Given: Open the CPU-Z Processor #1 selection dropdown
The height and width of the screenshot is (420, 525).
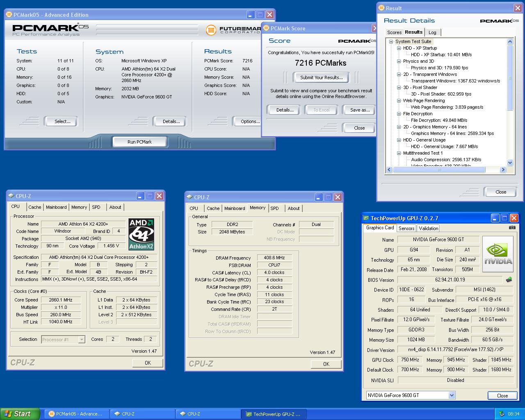Looking at the screenshot, I should (82, 339).
